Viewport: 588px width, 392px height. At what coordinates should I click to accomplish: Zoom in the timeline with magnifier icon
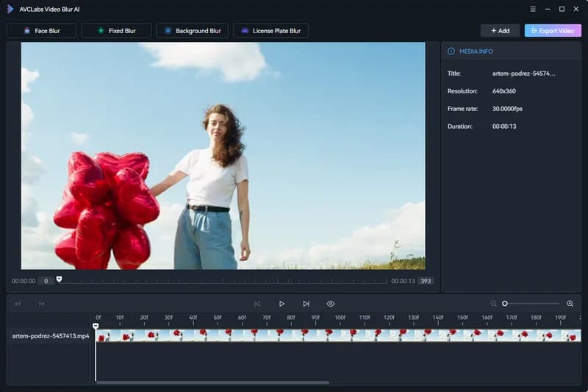tap(570, 304)
